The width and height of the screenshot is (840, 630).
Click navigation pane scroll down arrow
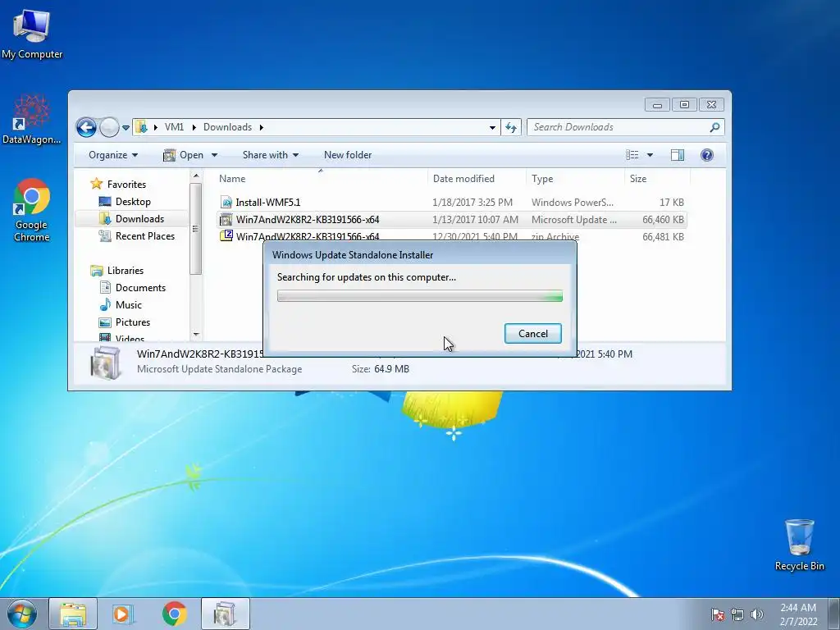tap(195, 335)
